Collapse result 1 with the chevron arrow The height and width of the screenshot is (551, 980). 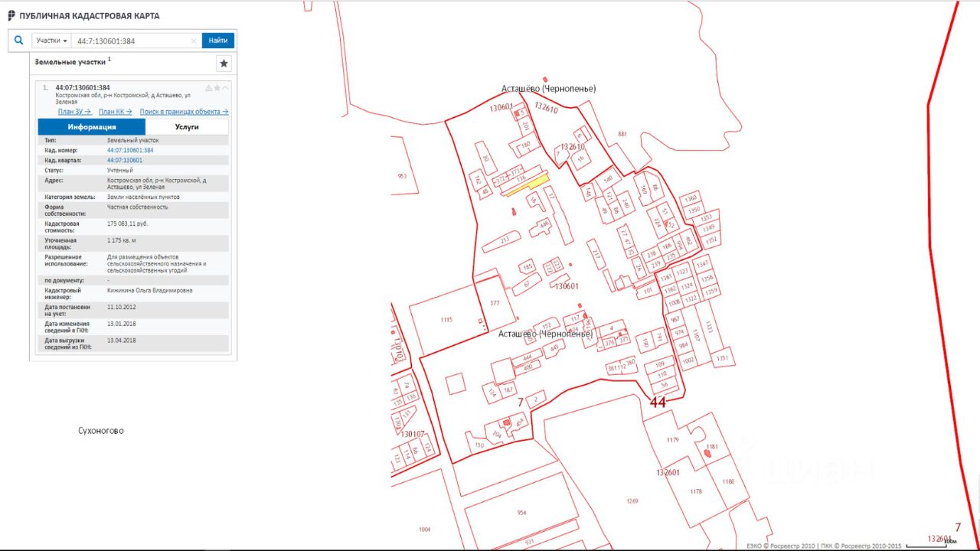pyautogui.click(x=225, y=88)
